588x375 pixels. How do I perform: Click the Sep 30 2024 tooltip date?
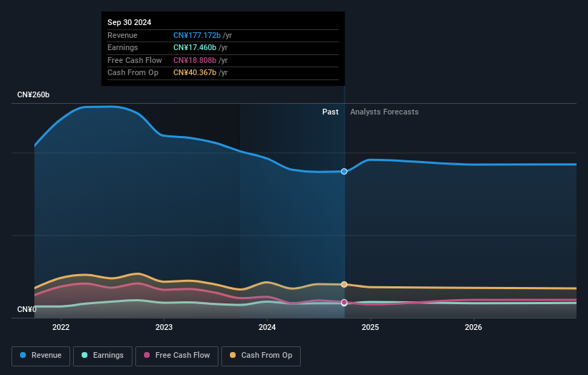click(x=130, y=22)
